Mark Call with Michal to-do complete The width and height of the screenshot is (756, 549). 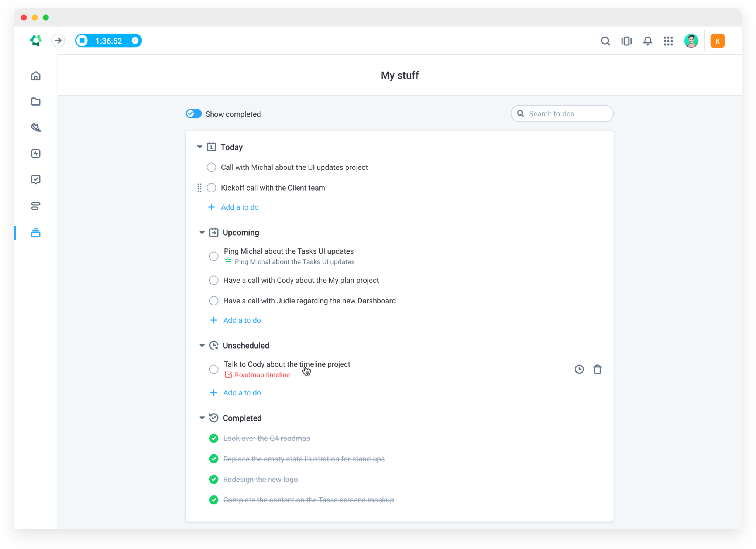pos(212,167)
